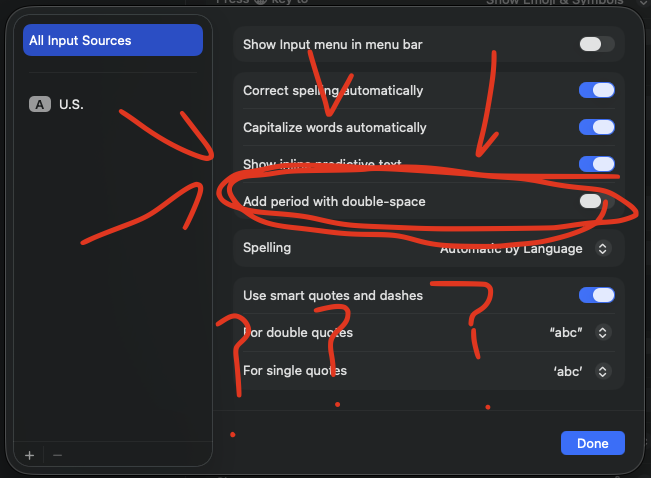The width and height of the screenshot is (651, 478).
Task: Toggle Use smart quotes and dashes
Action: coord(597,295)
